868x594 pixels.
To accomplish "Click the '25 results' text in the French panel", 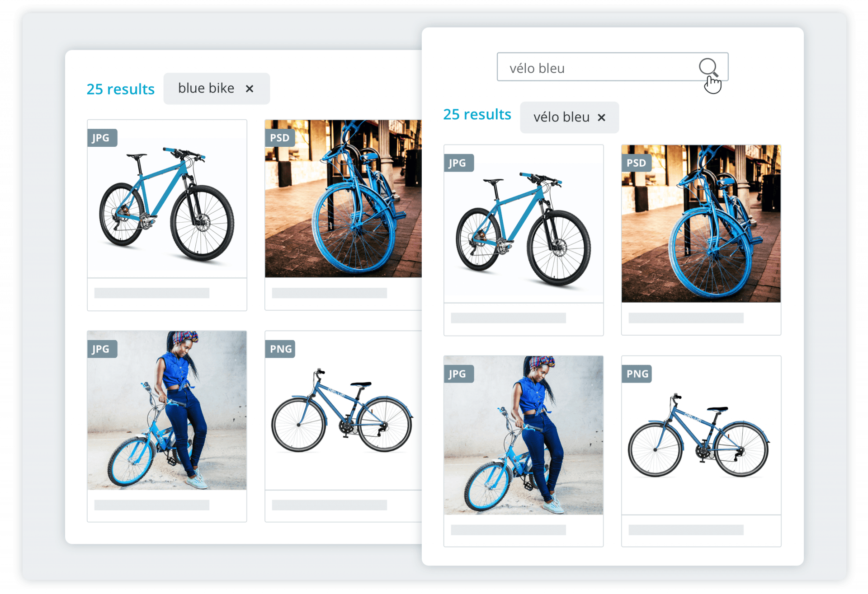I will [477, 114].
